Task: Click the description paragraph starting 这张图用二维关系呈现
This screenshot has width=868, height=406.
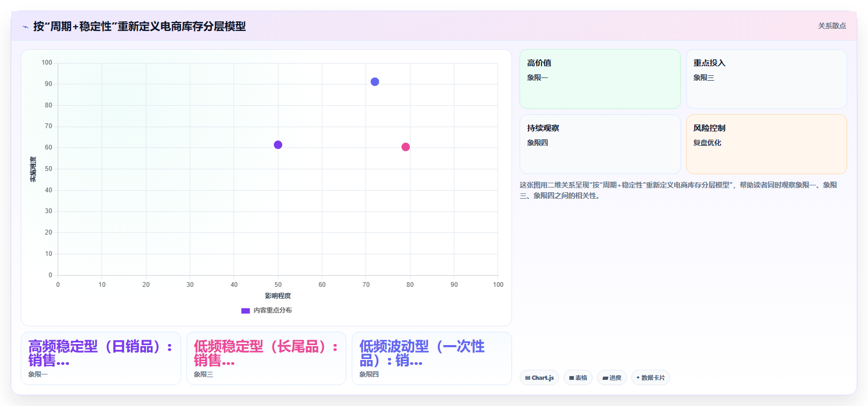Action: point(679,190)
